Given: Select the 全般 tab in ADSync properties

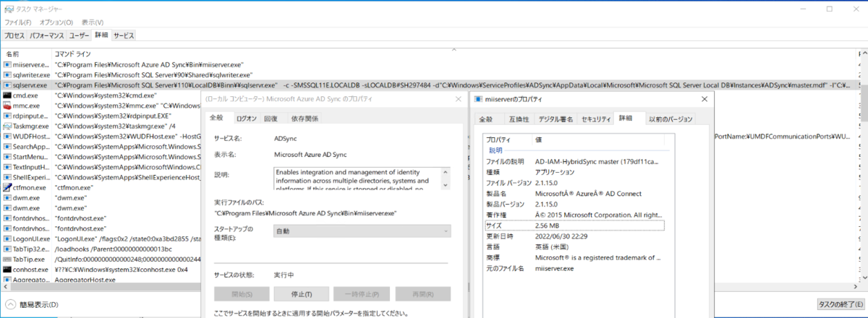Looking at the screenshot, I should [x=217, y=119].
